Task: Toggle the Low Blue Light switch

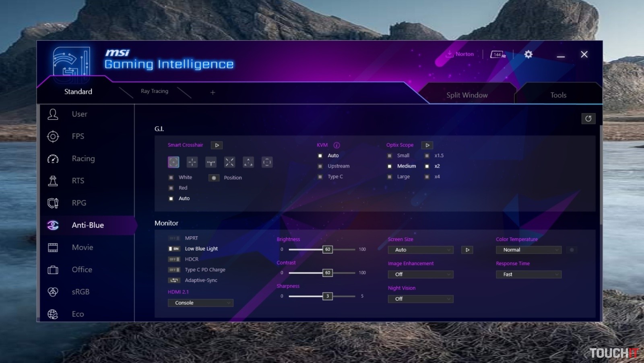Action: point(174,249)
